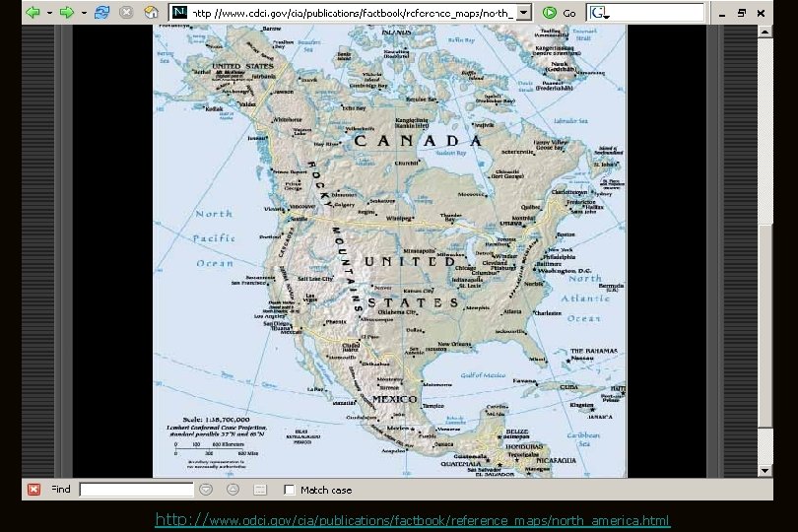Click the New Orleans city label
The height and width of the screenshot is (532, 798).
click(454, 344)
